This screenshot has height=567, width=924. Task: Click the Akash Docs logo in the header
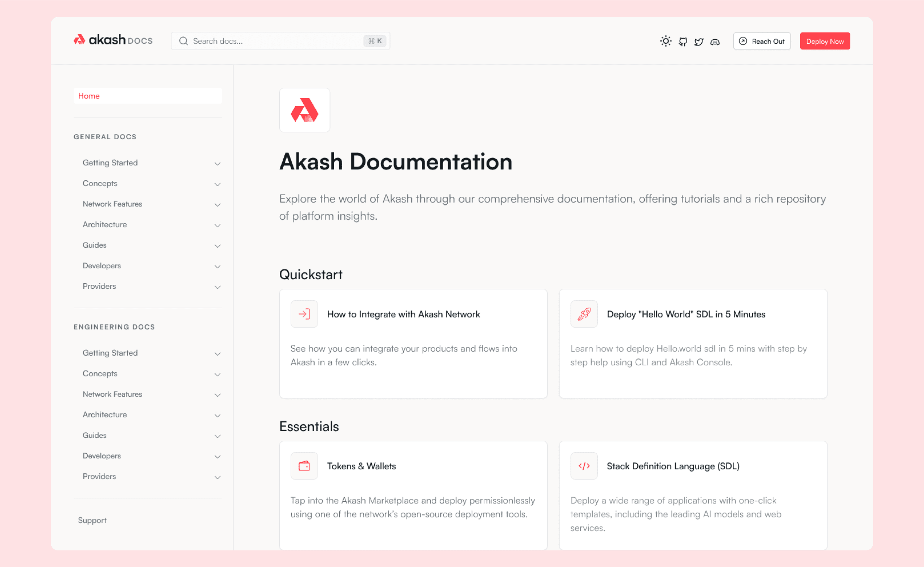coord(113,40)
